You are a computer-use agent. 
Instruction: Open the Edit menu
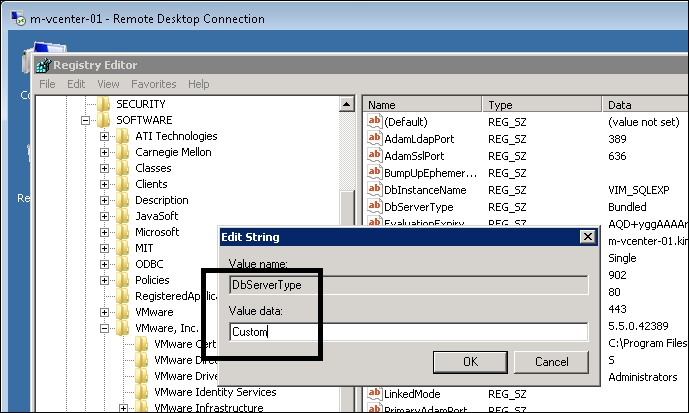[x=76, y=84]
